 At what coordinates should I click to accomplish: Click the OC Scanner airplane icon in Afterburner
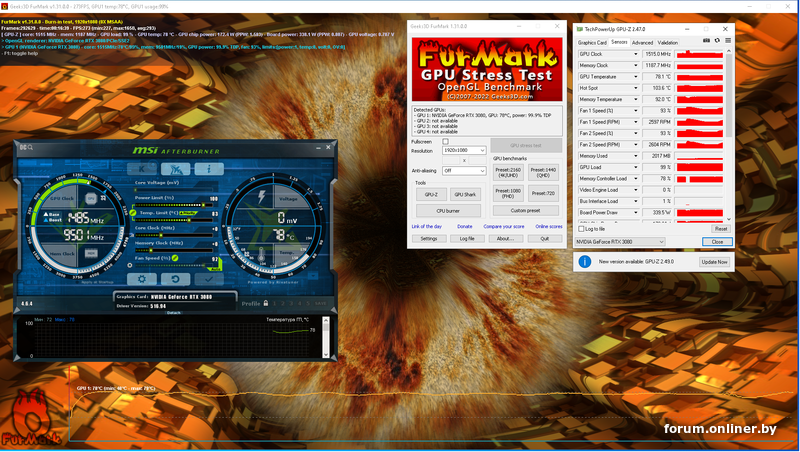pyautogui.click(x=176, y=168)
